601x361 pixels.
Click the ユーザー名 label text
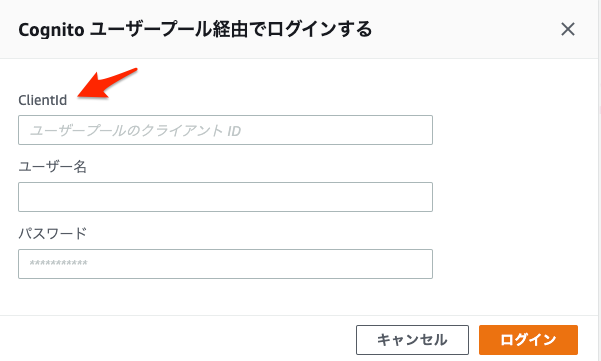[x=53, y=167]
